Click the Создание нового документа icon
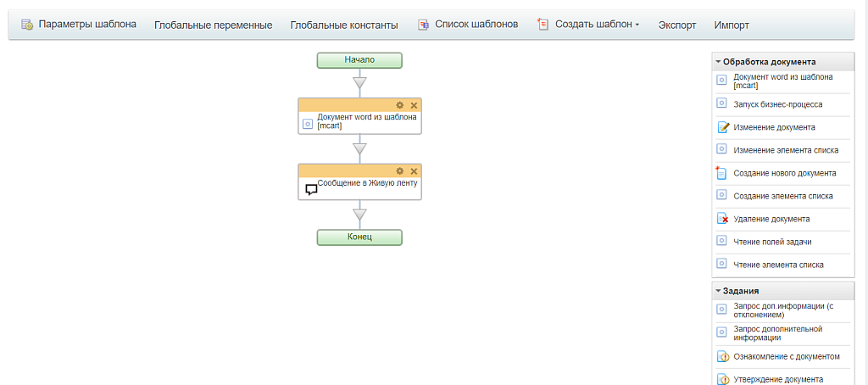This screenshot has width=868, height=385. point(722,173)
